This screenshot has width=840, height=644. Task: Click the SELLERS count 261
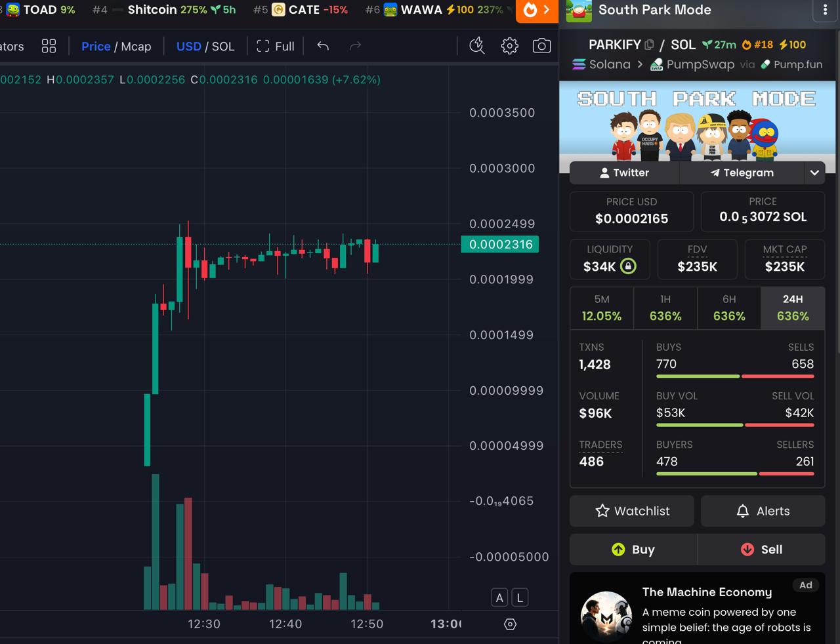pyautogui.click(x=805, y=461)
